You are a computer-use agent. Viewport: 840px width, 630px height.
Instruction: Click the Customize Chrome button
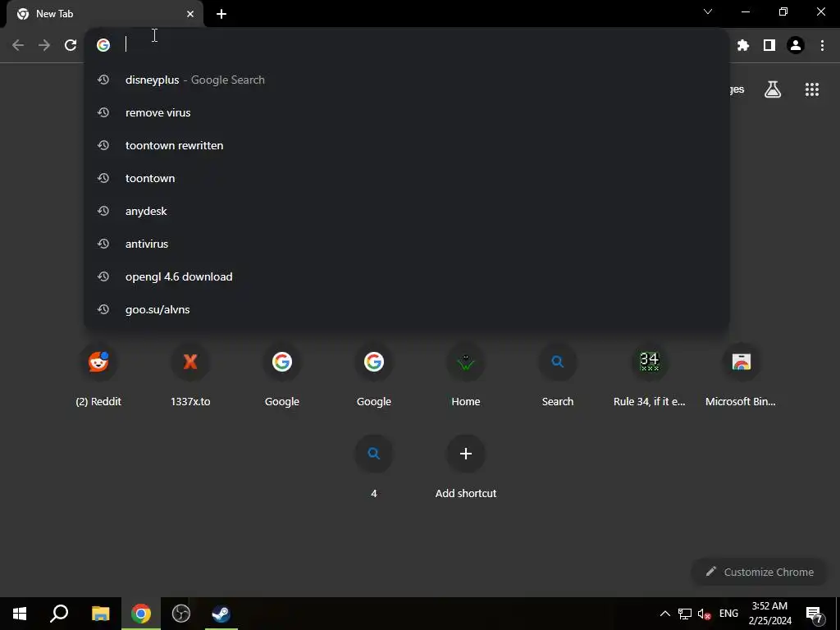[x=760, y=572]
